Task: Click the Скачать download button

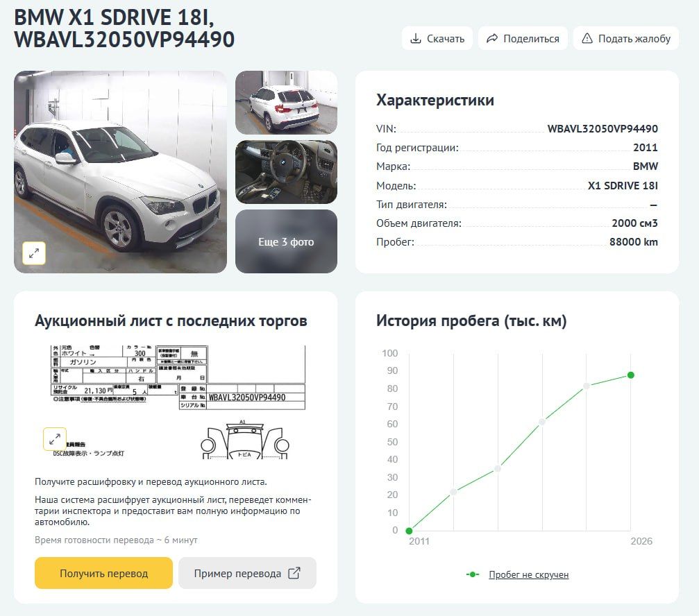Action: coord(437,38)
